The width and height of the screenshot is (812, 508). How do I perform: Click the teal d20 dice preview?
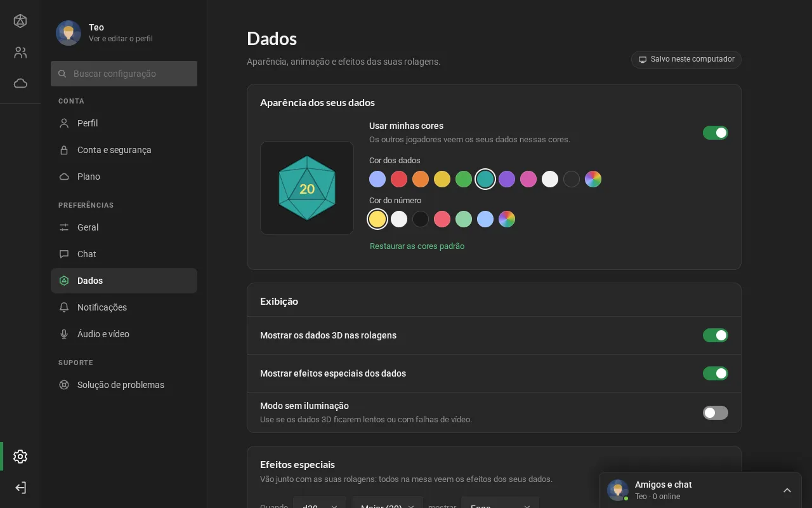click(307, 188)
